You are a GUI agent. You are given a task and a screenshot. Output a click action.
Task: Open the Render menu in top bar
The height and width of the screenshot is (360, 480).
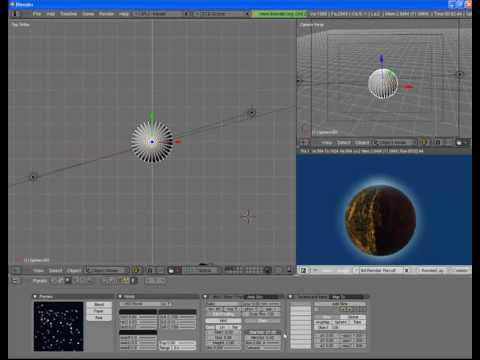(x=107, y=14)
